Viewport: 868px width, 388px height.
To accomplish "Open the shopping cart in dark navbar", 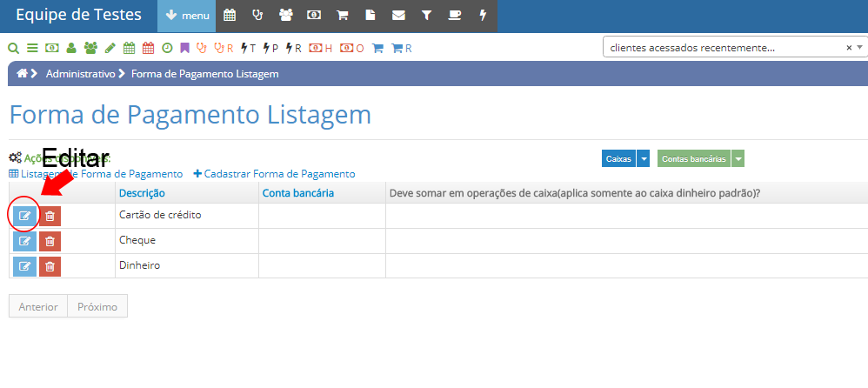I will (342, 16).
